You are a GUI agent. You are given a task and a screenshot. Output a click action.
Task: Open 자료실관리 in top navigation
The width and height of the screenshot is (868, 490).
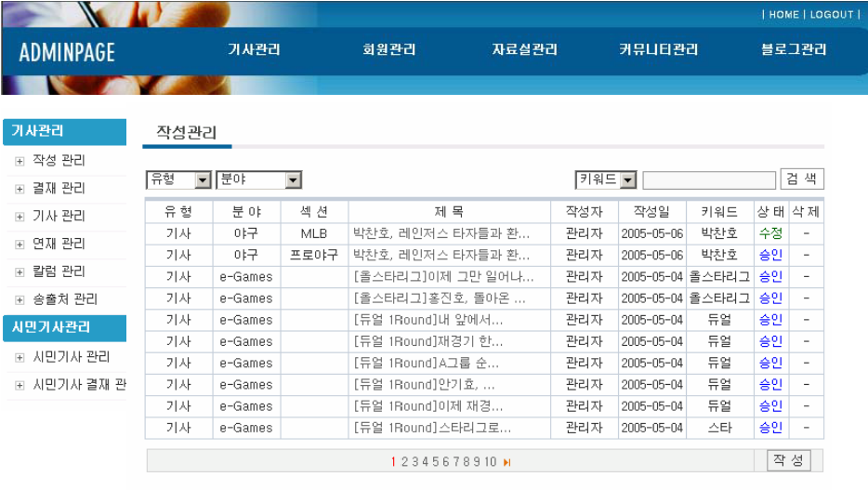pos(524,50)
